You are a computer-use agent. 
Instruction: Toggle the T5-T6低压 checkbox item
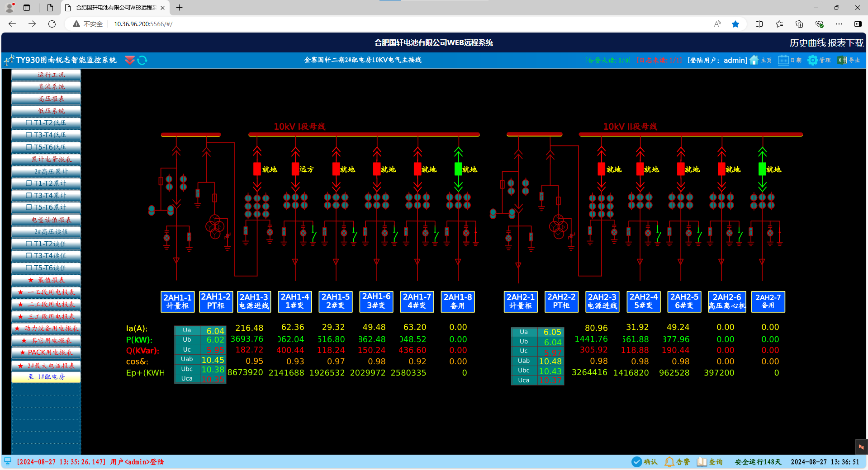pos(46,147)
